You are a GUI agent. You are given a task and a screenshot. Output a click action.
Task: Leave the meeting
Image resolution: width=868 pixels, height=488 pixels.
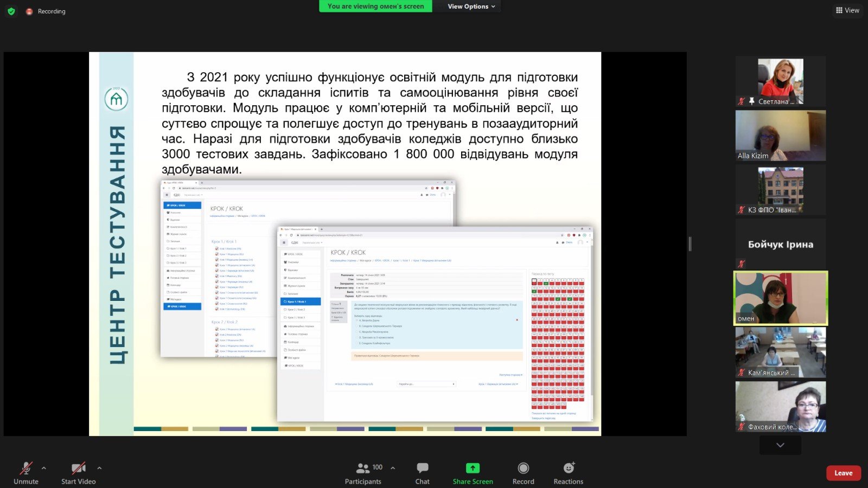pos(843,473)
